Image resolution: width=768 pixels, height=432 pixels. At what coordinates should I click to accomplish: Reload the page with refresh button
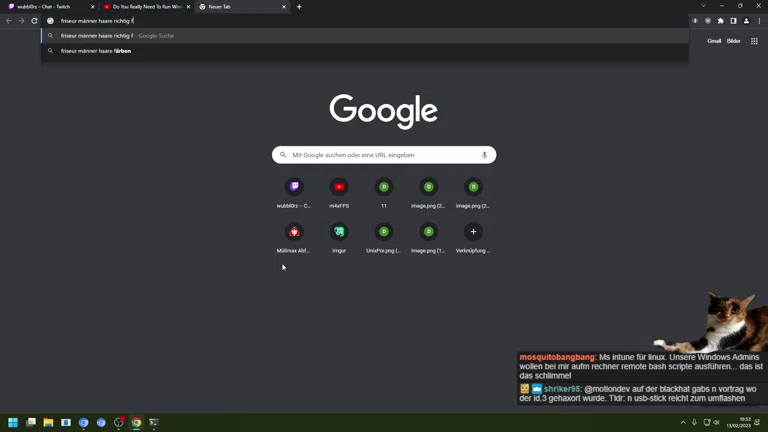[34, 21]
